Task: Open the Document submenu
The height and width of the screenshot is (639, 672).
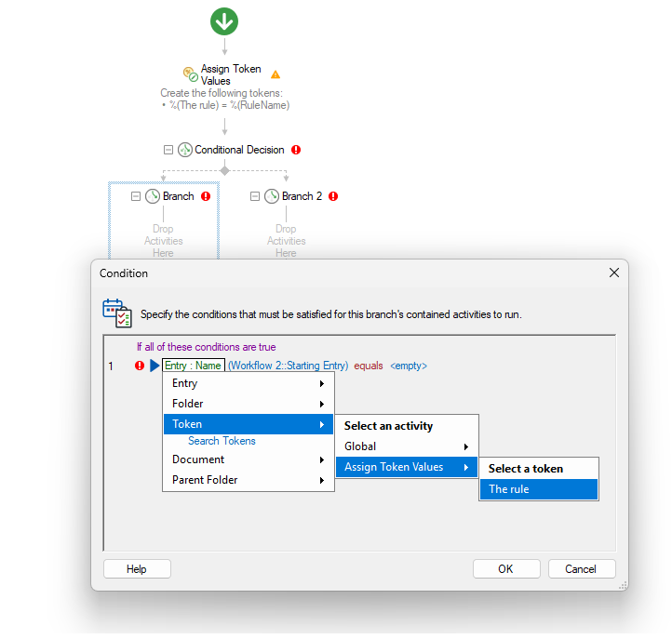Action: pyautogui.click(x=249, y=459)
